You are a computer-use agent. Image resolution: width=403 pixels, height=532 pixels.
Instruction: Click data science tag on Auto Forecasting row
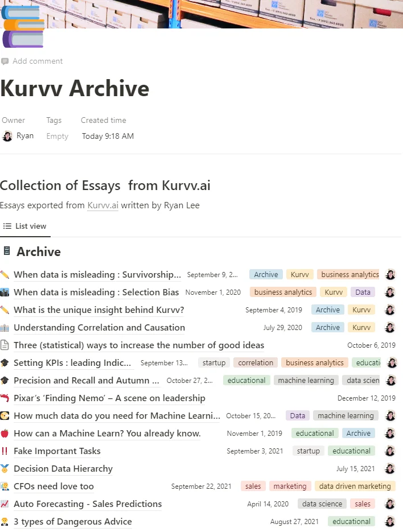click(322, 504)
